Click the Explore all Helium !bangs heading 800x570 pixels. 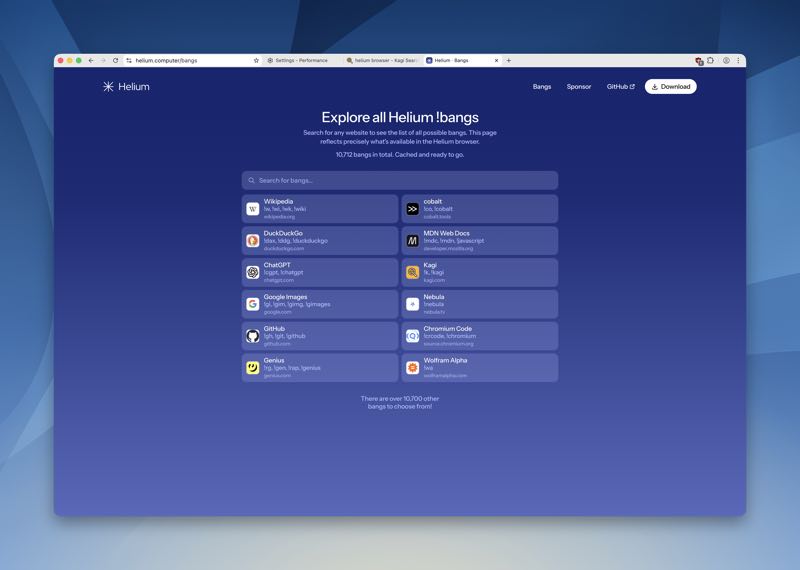400,117
